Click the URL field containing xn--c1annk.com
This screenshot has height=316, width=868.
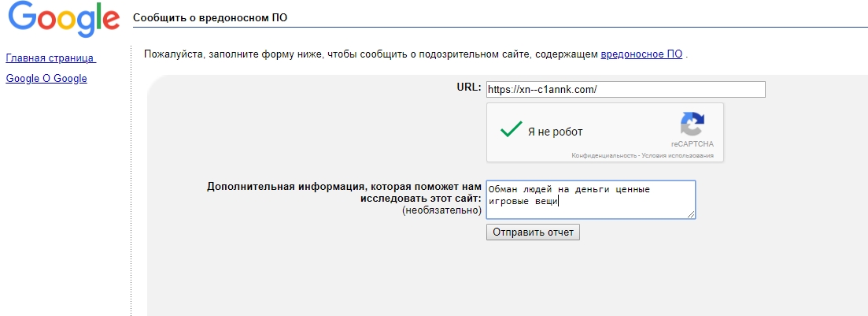coord(626,89)
